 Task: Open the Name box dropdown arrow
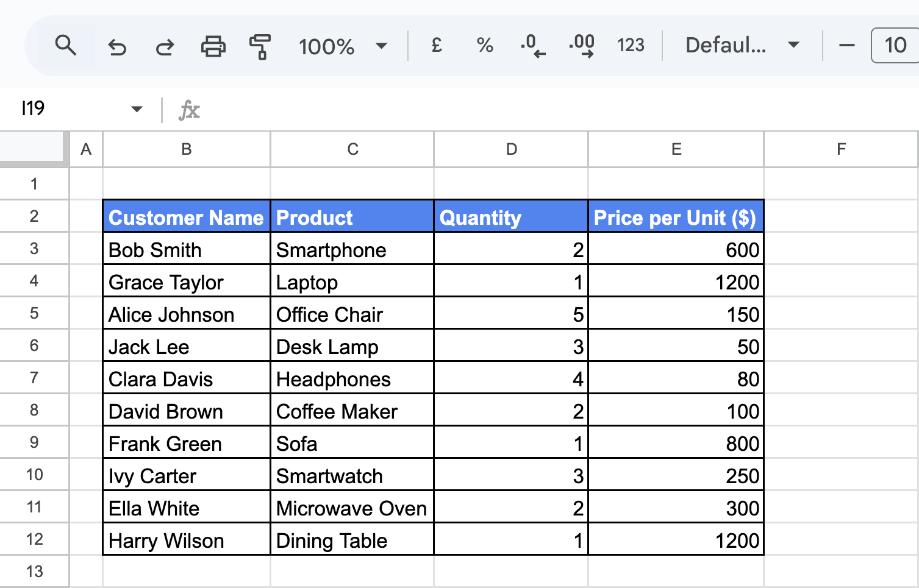[137, 110]
